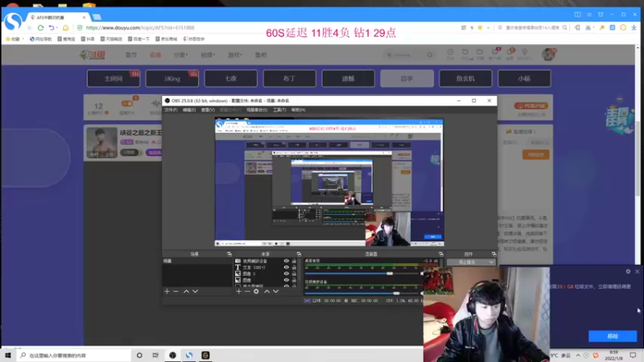644x362 pixels.
Task: Open OBS 场景集合(S) menu
Action: (x=257, y=110)
